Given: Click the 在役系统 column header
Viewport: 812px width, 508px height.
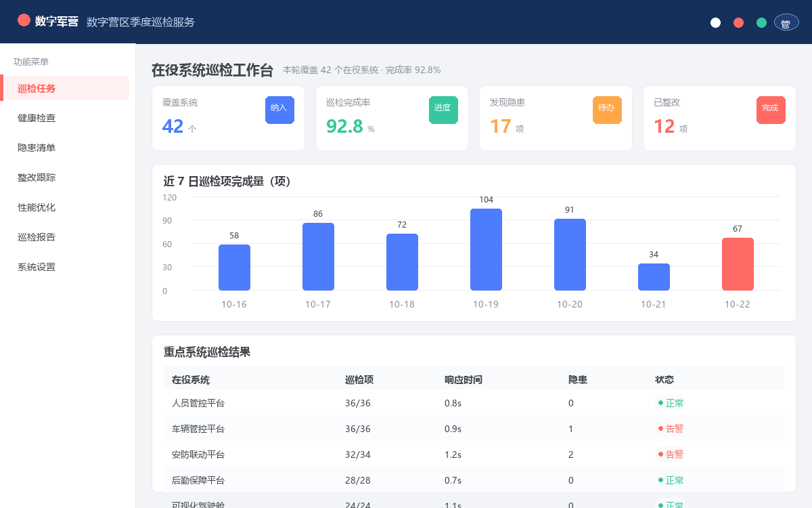Looking at the screenshot, I should 191,380.
